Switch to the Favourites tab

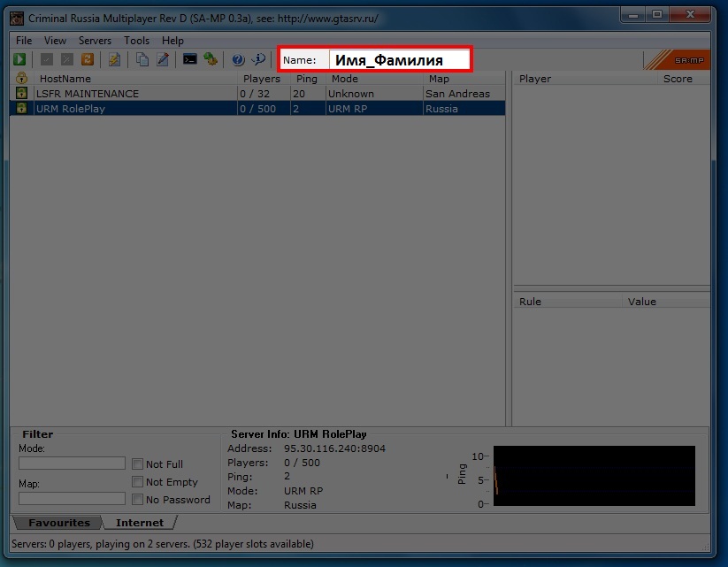[58, 523]
